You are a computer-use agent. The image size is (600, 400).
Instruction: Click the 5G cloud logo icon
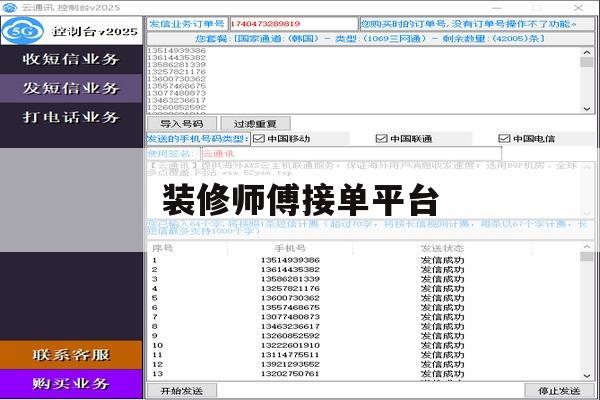[x=22, y=31]
